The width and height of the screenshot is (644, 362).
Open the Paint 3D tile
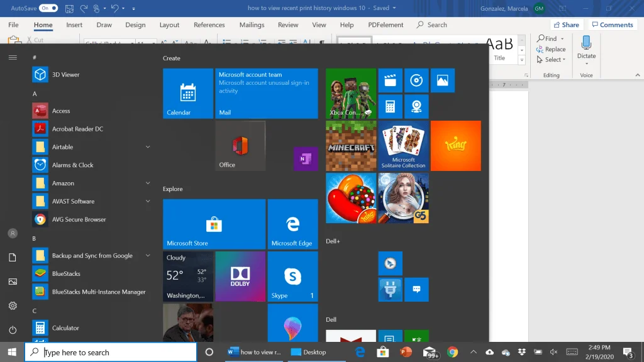(x=293, y=323)
